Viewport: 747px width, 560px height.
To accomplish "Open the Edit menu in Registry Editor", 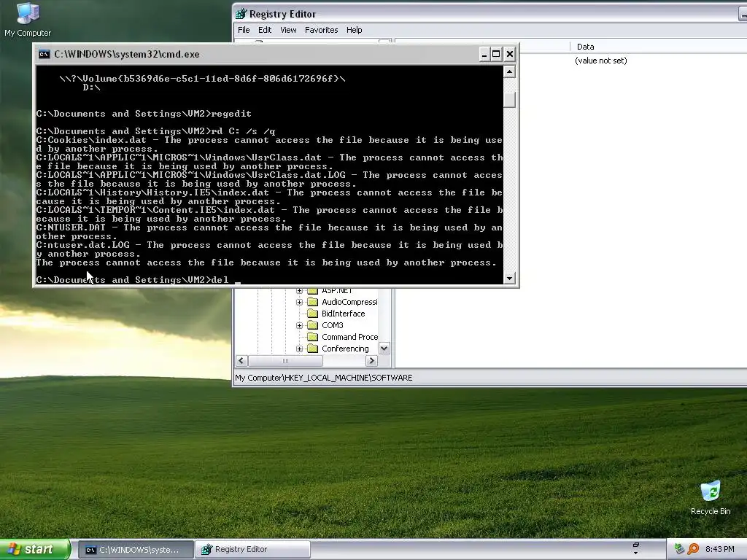I will [x=265, y=30].
